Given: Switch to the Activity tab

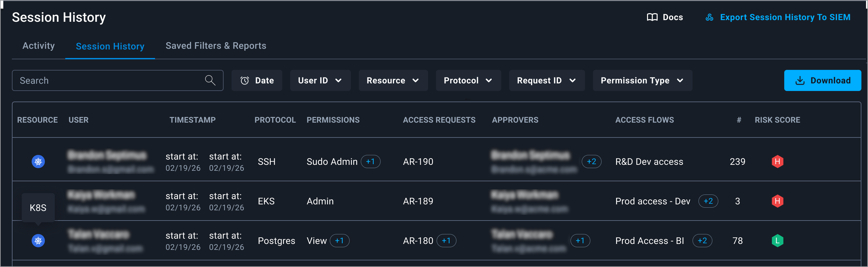Looking at the screenshot, I should click(38, 46).
